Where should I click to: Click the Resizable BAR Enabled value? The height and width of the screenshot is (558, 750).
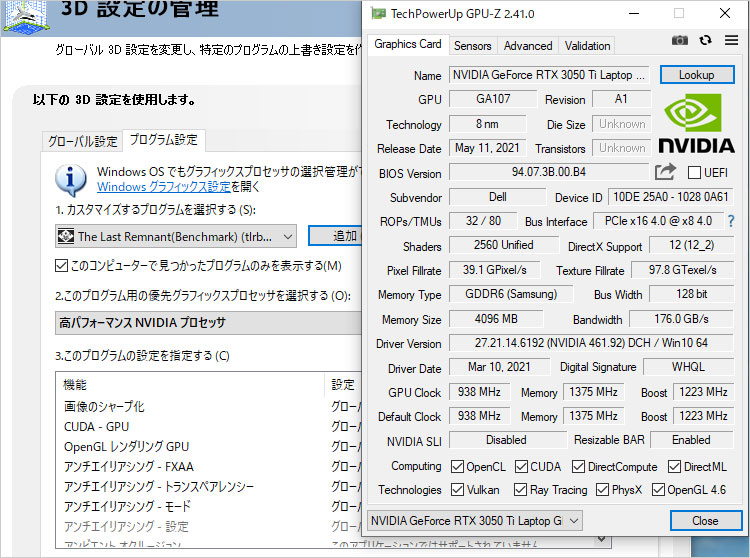pos(692,440)
